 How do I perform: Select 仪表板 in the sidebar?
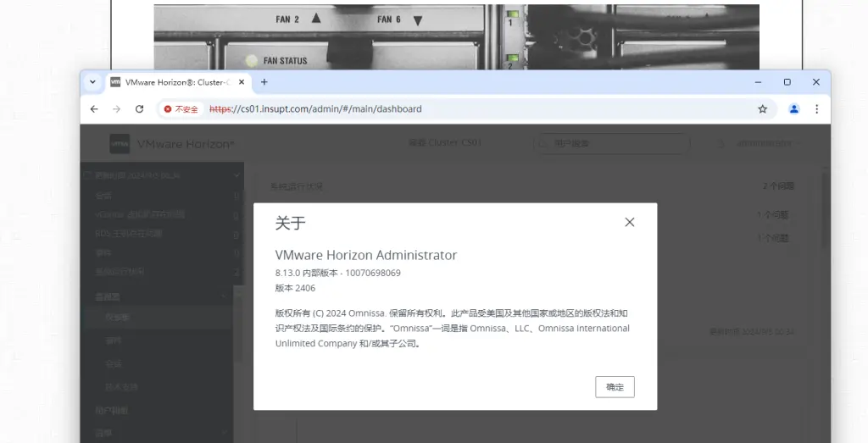(118, 318)
